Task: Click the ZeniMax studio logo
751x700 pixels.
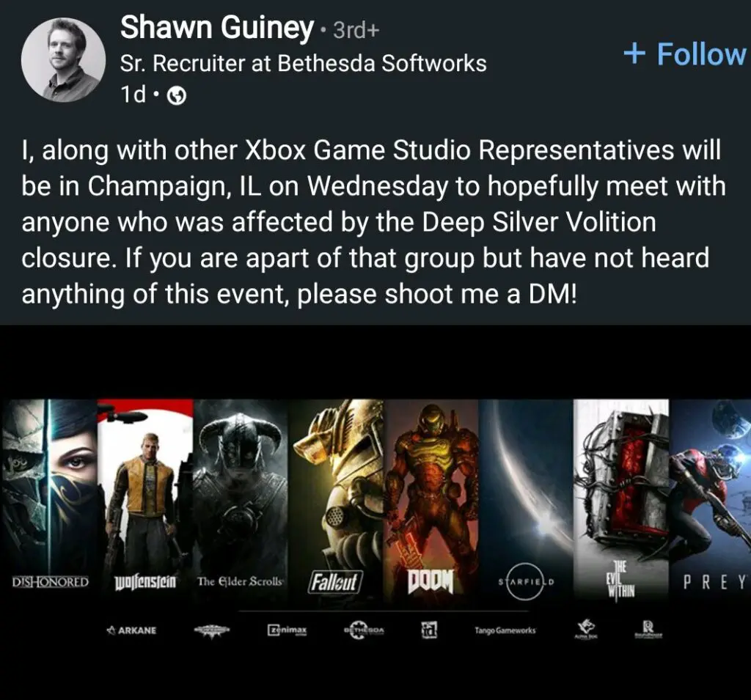Action: pos(287,630)
